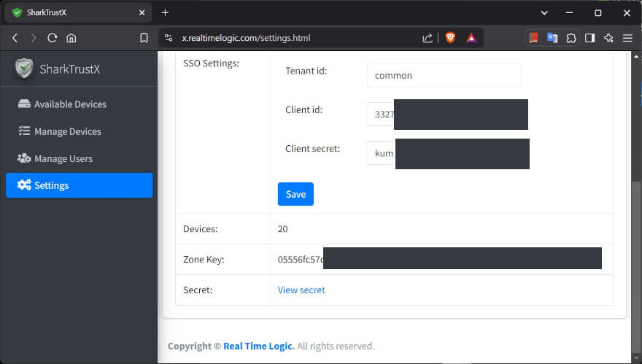Screen dimensions: 642x364
Task: Open a new tab with plus icon
Action: point(165,12)
